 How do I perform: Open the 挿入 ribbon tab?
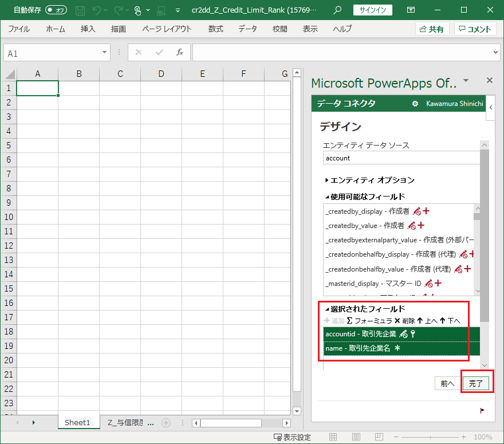tap(88, 29)
